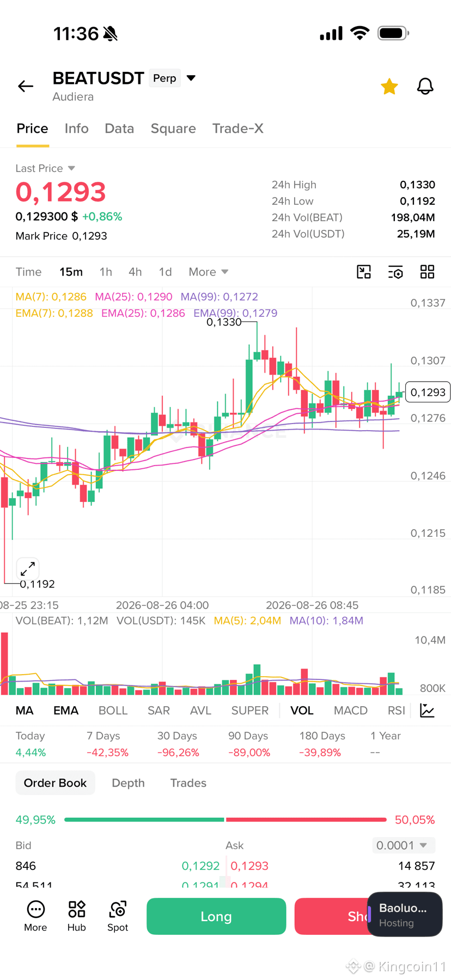Viewport: 451px width, 980px height.
Task: Select the 1d interval
Action: pyautogui.click(x=165, y=272)
